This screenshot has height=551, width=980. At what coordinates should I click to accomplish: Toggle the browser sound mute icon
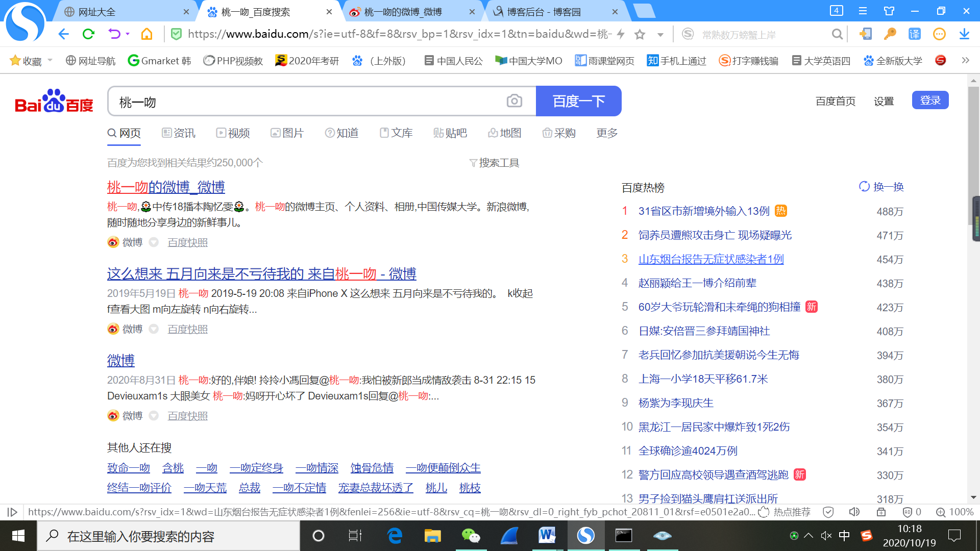click(x=854, y=512)
